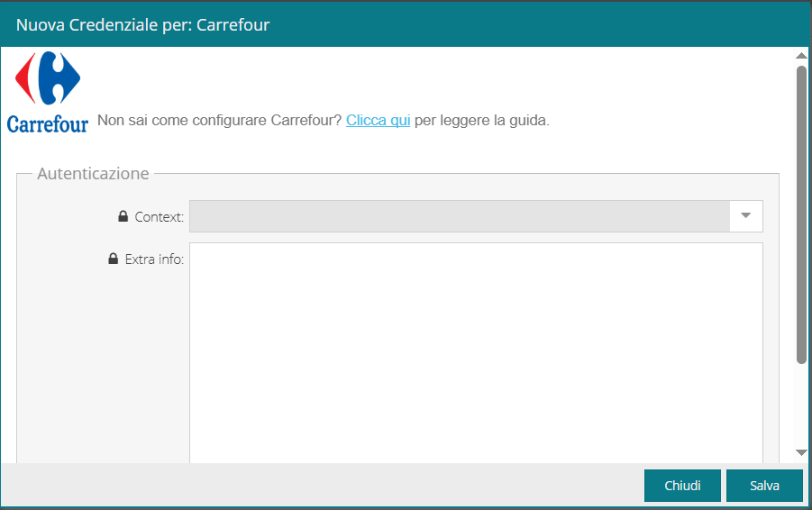This screenshot has height=510, width=812.
Task: Click the lock icon beside Context
Action: click(x=123, y=216)
